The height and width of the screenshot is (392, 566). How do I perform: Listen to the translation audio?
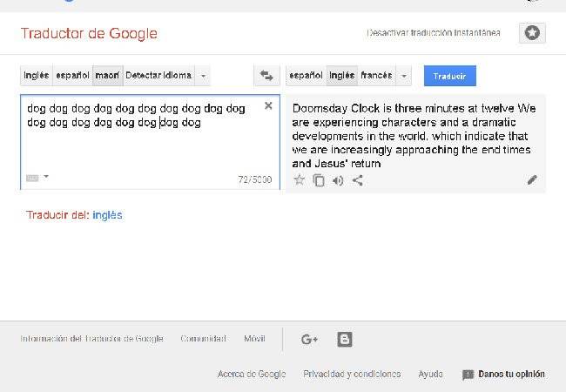pyautogui.click(x=338, y=180)
